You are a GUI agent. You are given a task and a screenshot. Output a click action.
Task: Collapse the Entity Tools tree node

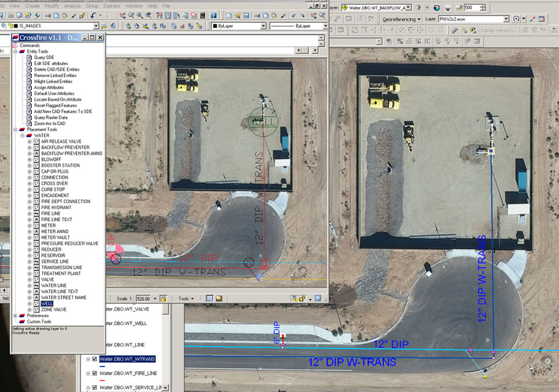pyautogui.click(x=16, y=52)
